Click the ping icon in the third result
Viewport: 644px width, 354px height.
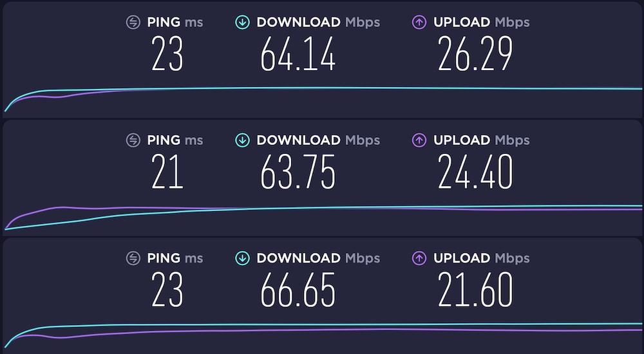133,258
